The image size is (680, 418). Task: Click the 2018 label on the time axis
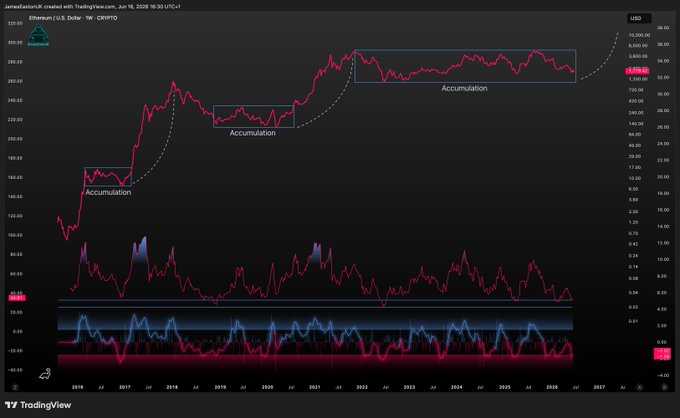(x=172, y=387)
